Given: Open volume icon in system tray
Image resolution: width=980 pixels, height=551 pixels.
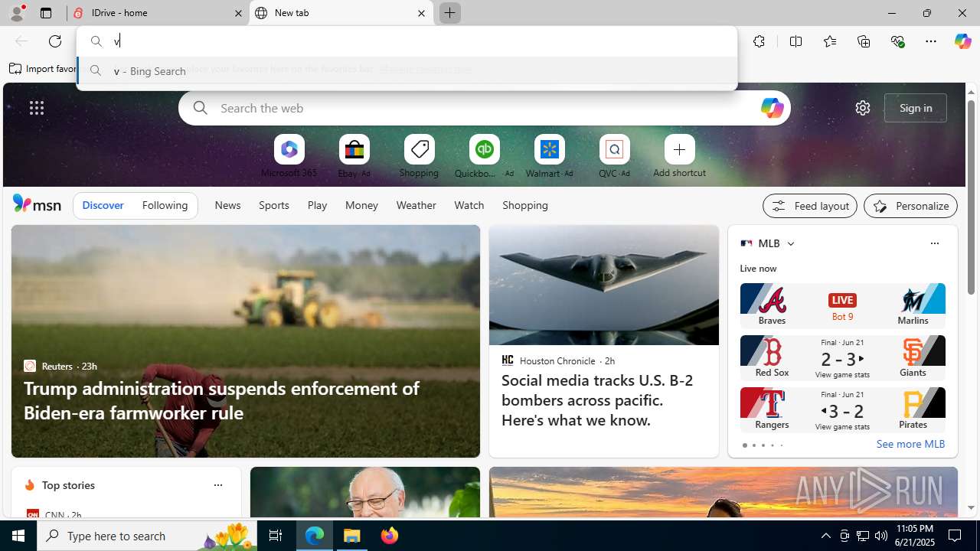Looking at the screenshot, I should pos(880,536).
